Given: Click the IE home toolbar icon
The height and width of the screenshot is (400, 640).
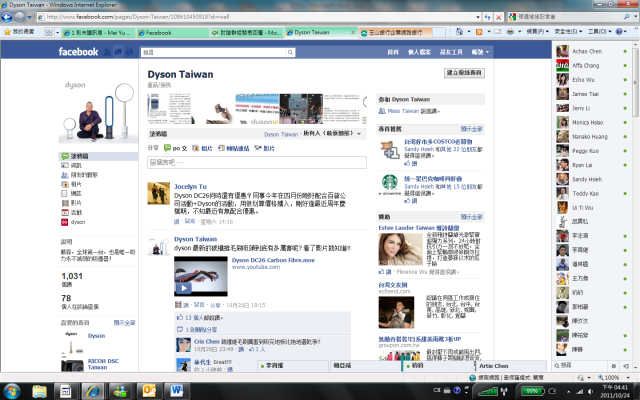Looking at the screenshot, I should pyautogui.click(x=459, y=32).
